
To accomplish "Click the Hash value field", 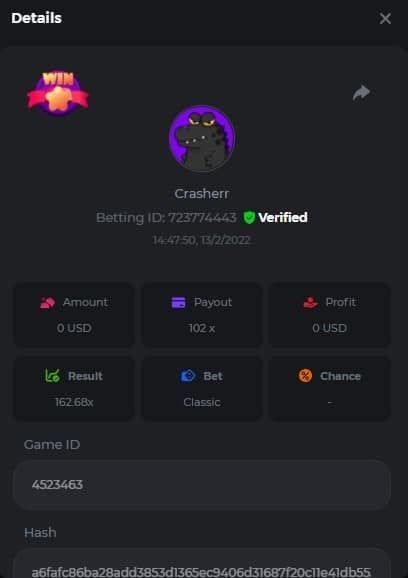I will (202, 564).
